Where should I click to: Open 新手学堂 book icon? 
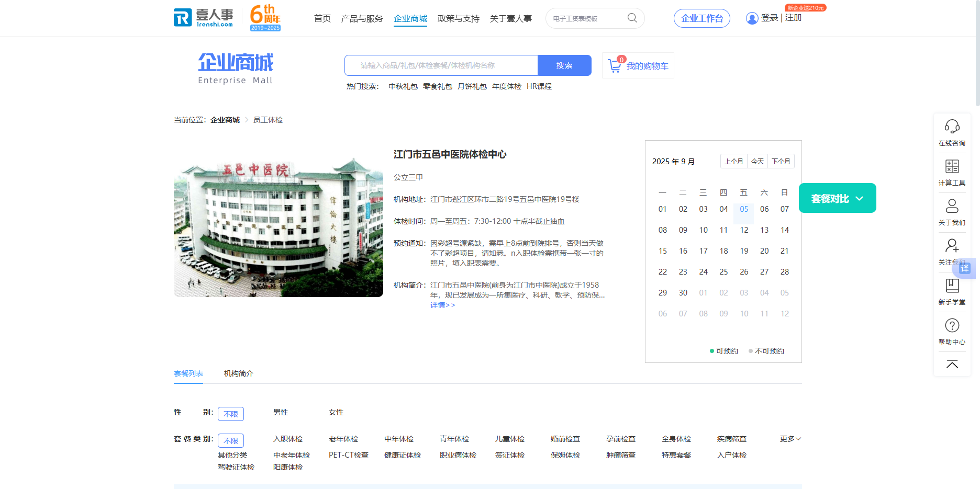pos(952,286)
